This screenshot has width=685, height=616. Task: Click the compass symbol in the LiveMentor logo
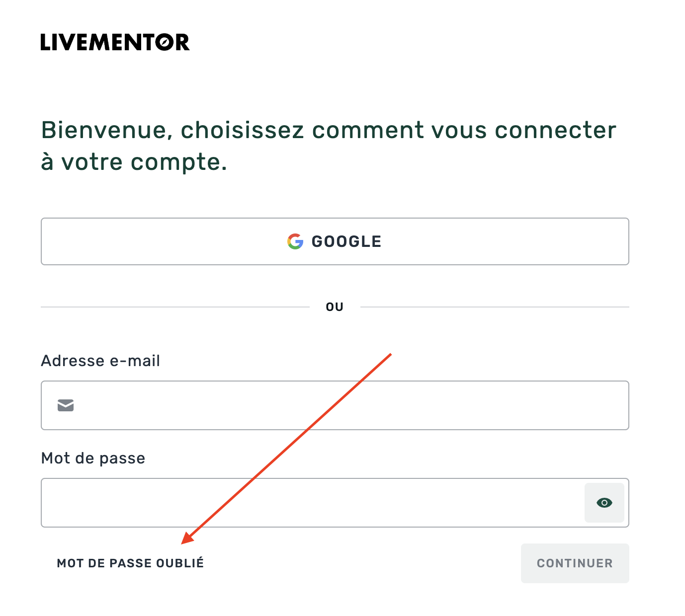click(x=165, y=42)
